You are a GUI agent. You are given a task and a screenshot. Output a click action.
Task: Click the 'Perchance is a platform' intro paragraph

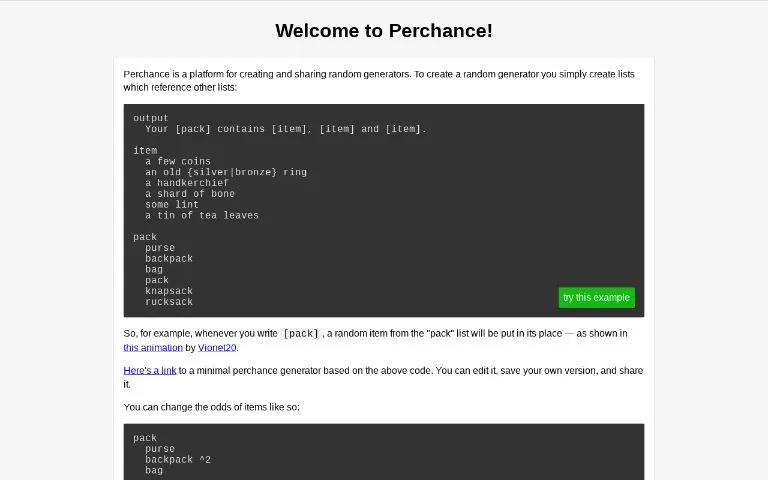(x=379, y=80)
